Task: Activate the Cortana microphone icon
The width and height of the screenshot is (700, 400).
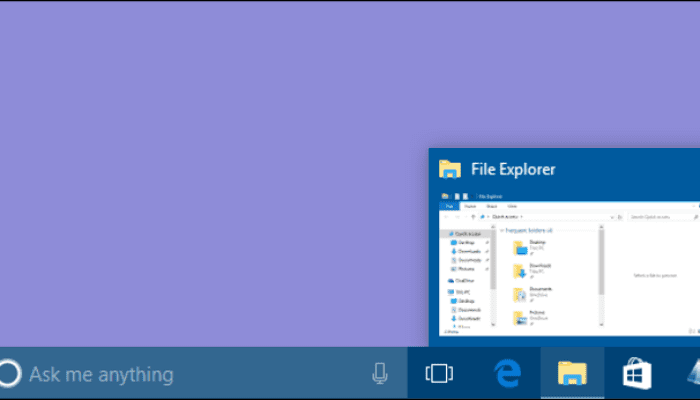Action: (x=380, y=374)
